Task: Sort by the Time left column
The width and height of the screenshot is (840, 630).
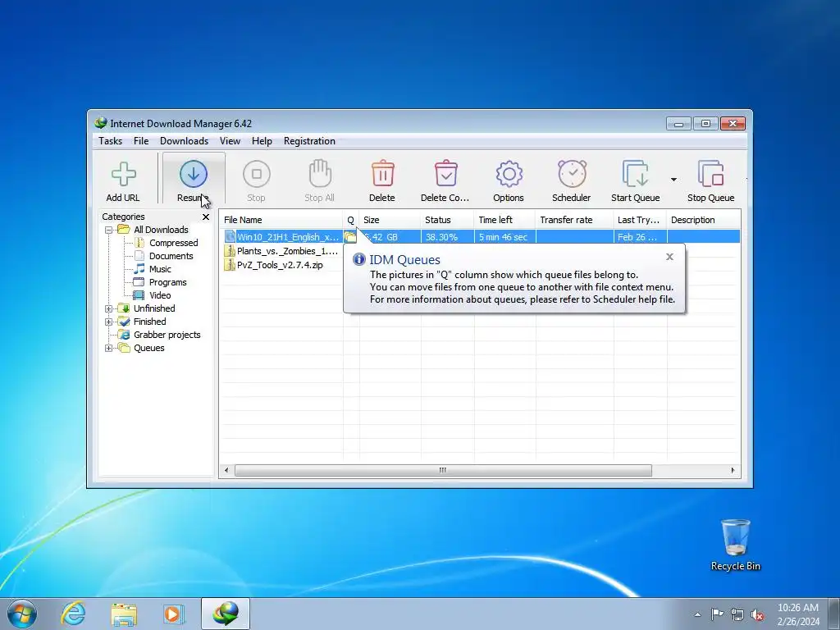Action: click(504, 220)
